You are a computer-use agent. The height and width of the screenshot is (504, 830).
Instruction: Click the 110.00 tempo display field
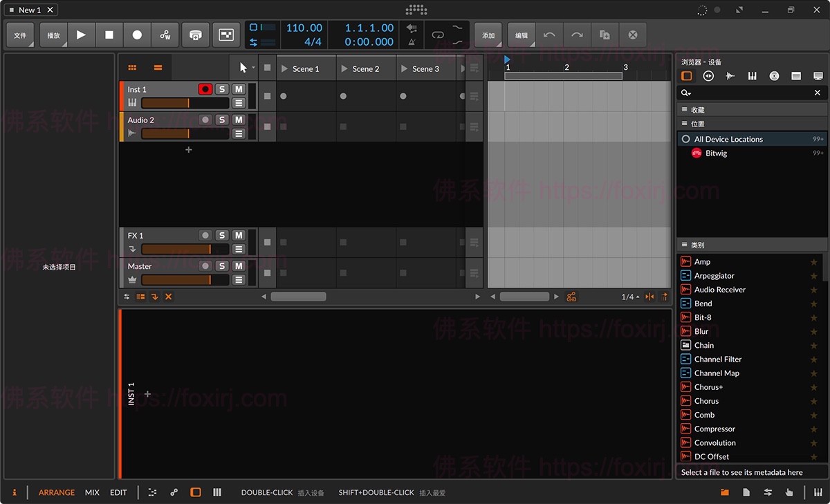[304, 28]
